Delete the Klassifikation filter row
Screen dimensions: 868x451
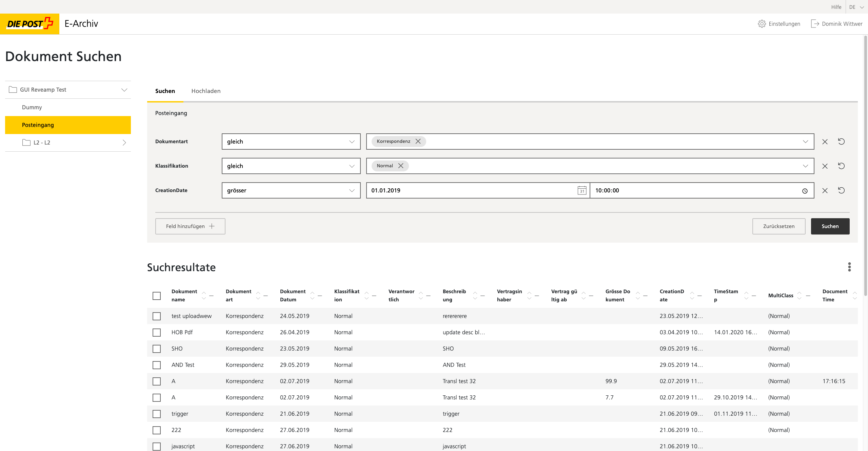click(825, 166)
